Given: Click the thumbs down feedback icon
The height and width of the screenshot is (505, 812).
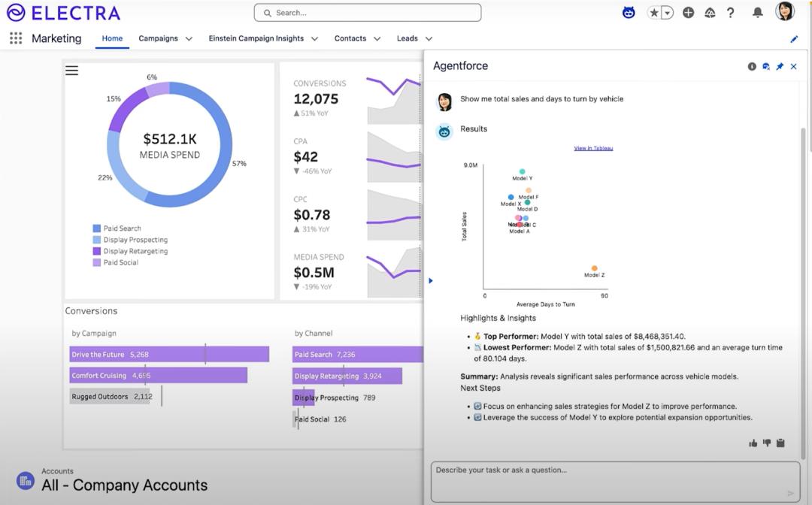Looking at the screenshot, I should (x=766, y=443).
